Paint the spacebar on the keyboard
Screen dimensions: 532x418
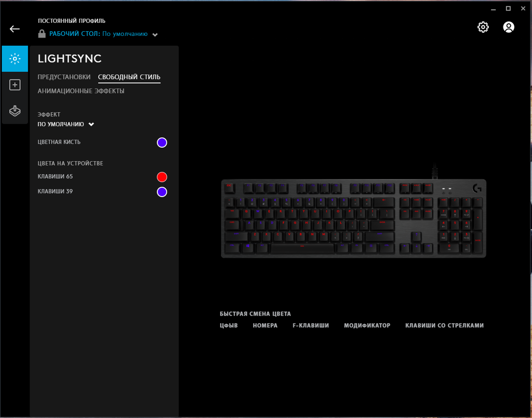pos(303,249)
